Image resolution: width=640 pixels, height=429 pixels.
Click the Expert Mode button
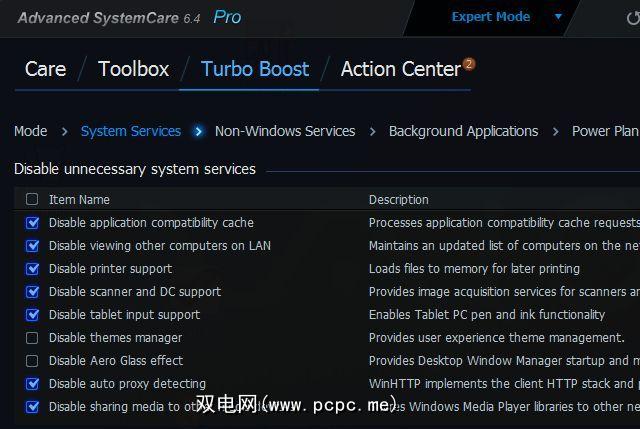pos(490,17)
